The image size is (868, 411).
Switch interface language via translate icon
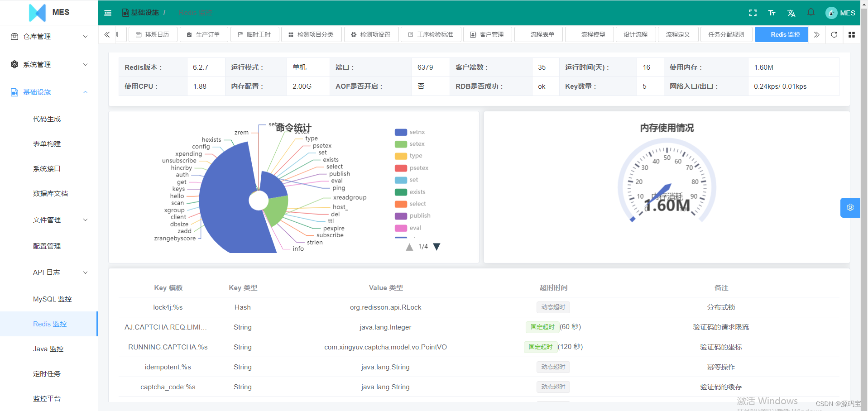coord(791,13)
